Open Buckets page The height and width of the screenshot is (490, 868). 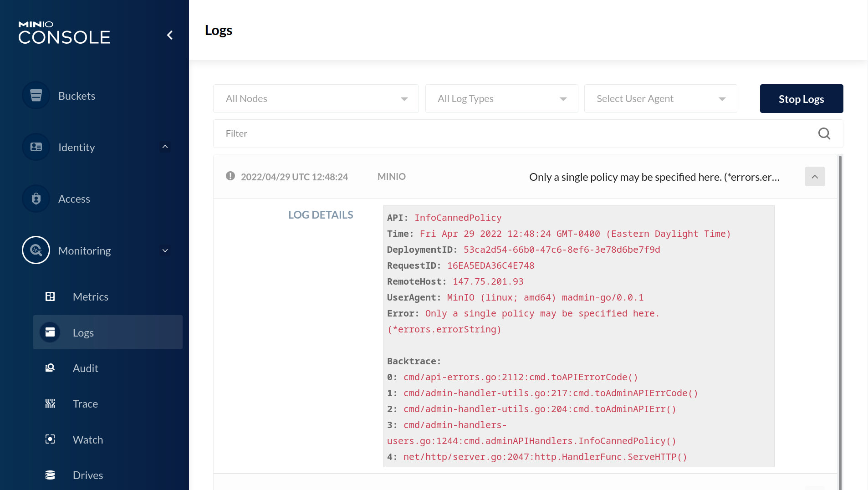click(x=77, y=96)
